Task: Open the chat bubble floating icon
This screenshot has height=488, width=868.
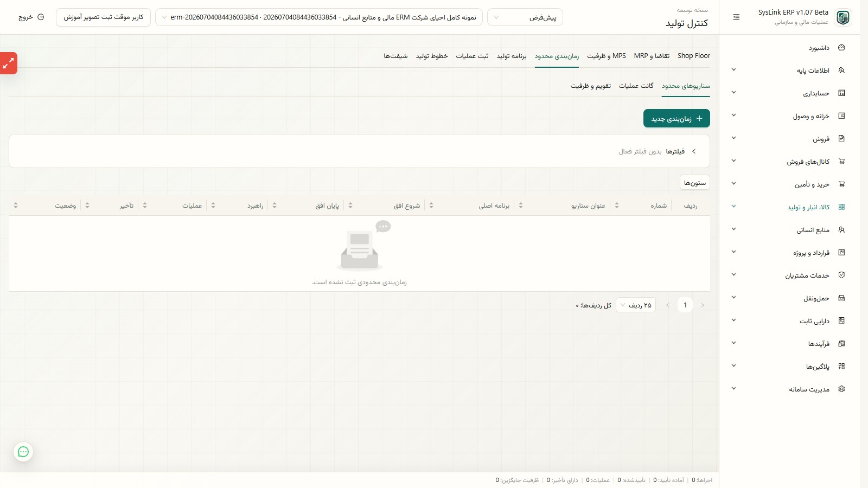Action: (23, 452)
